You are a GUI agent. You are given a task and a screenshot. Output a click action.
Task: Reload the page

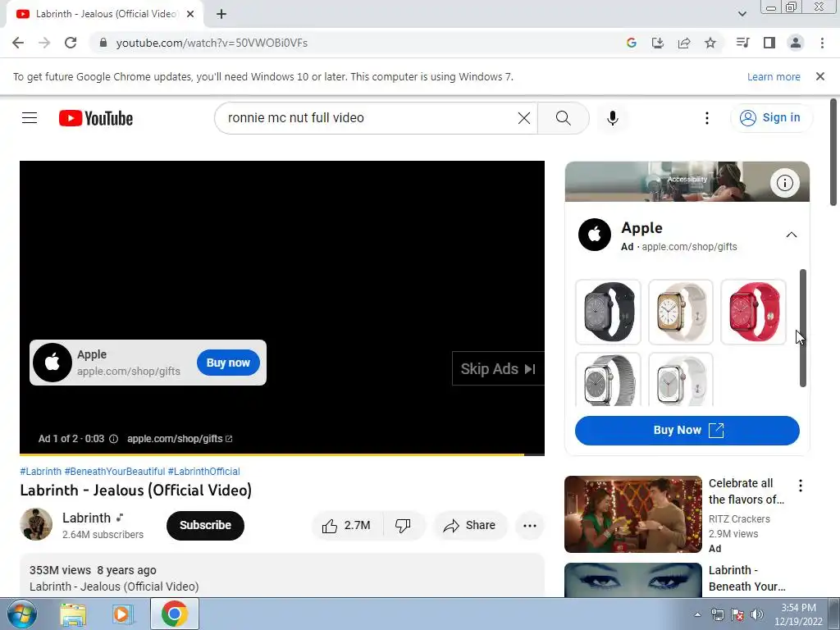(71, 43)
